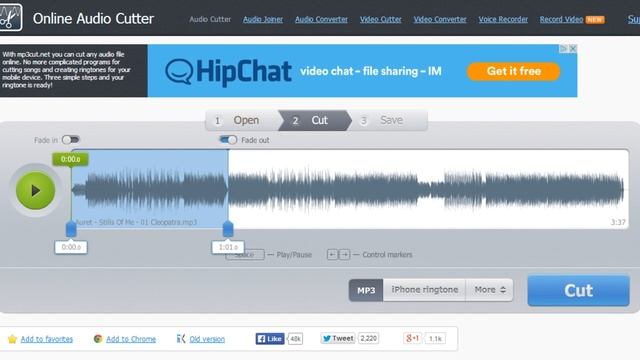The width and height of the screenshot is (640, 360).
Task: Click Get it free in HipChat ad
Action: click(513, 71)
